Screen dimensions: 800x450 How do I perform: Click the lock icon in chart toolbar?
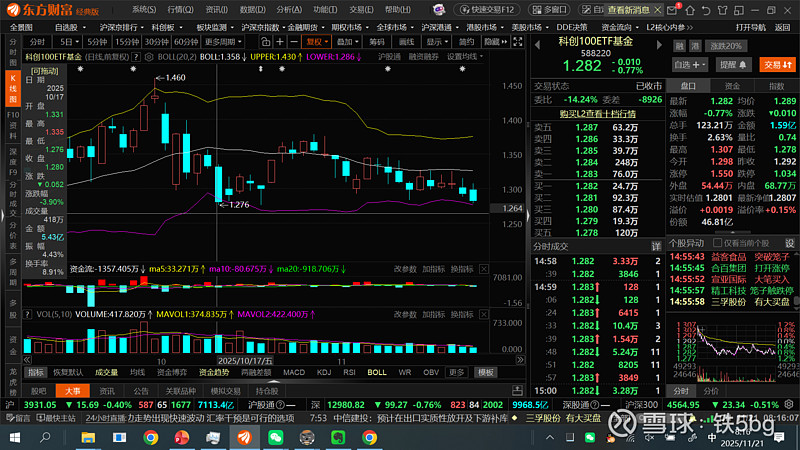265,42
